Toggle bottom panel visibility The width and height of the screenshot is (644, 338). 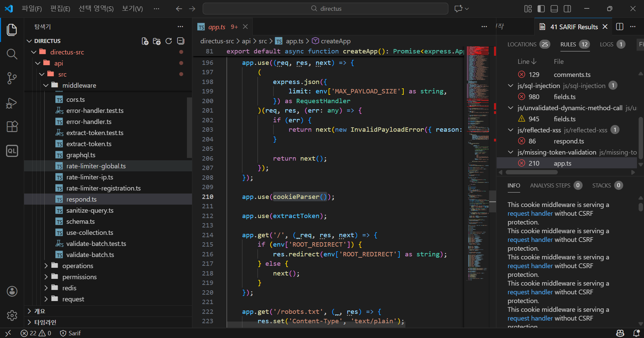click(x=554, y=9)
